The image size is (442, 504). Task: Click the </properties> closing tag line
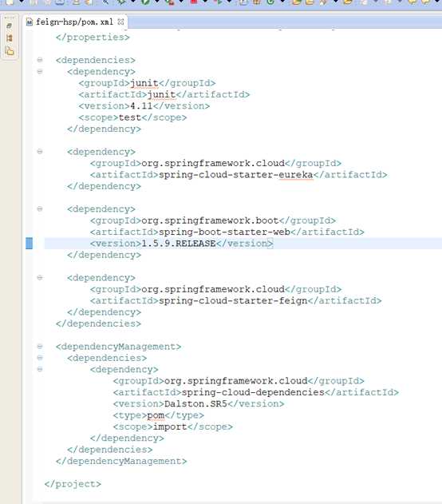coord(93,38)
